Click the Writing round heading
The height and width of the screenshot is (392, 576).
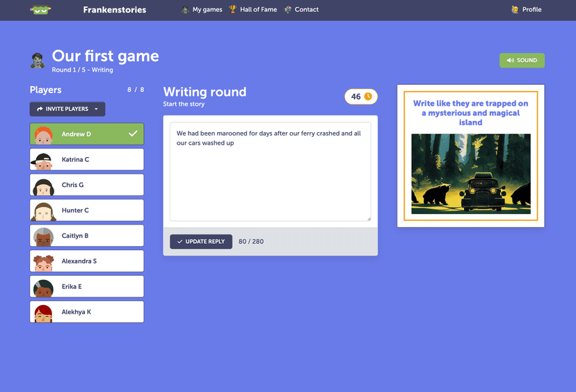point(205,92)
